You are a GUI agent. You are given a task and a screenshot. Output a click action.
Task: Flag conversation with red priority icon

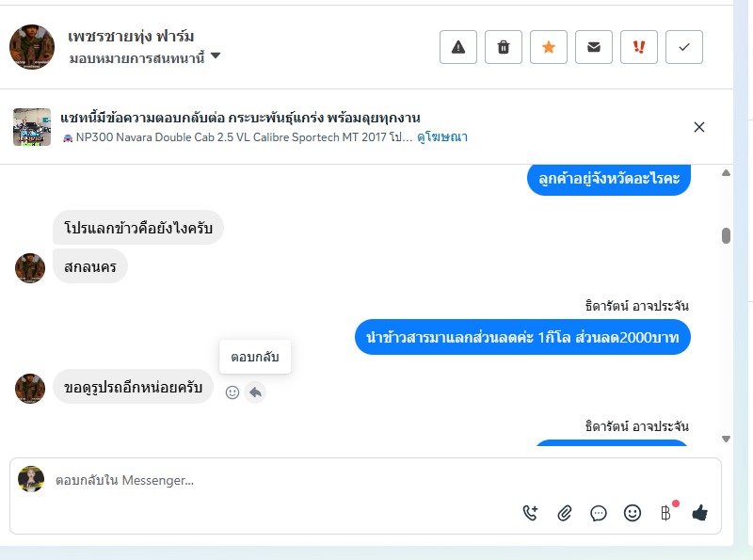click(x=639, y=47)
